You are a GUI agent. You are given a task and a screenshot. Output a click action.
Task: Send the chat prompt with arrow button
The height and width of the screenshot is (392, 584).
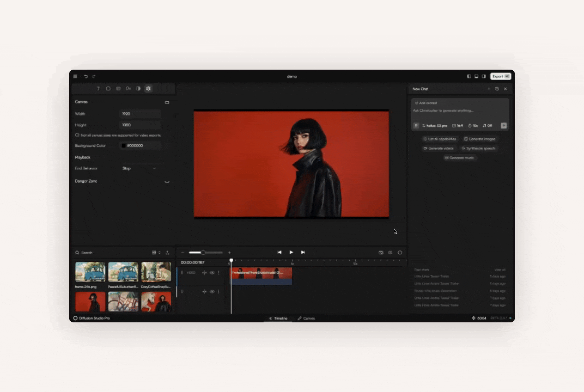click(504, 126)
